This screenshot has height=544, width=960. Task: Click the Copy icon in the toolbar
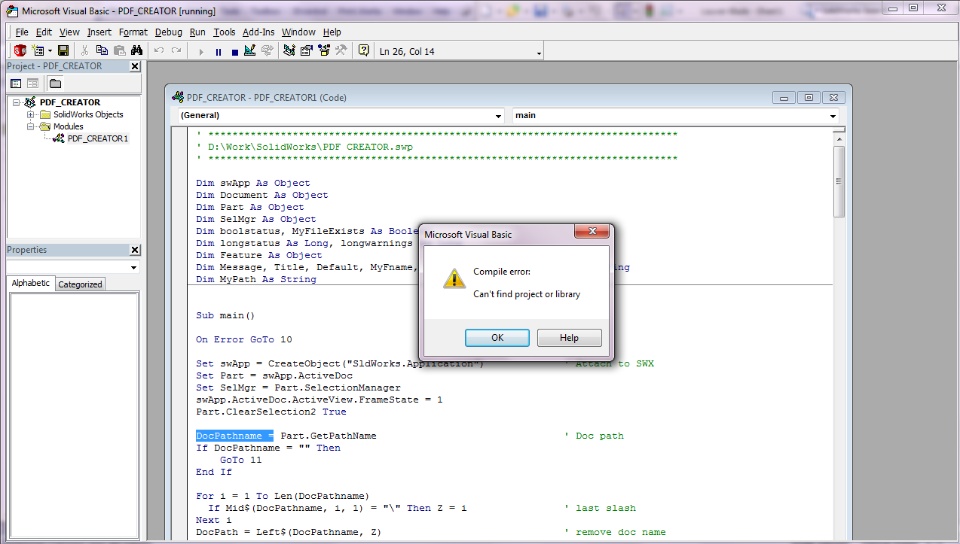[102, 51]
